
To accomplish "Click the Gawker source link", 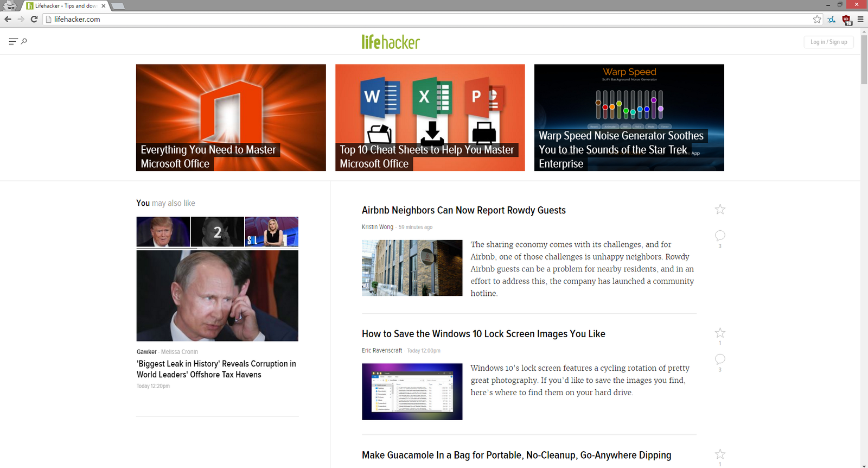I will tap(146, 352).
